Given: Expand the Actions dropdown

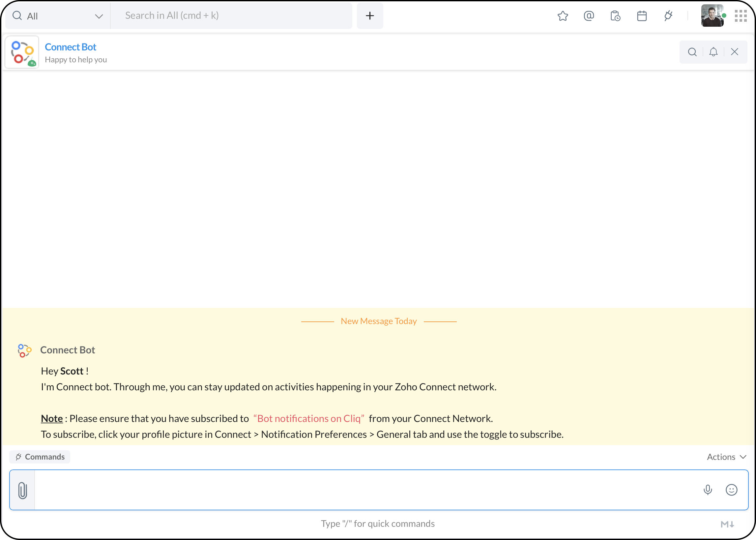Looking at the screenshot, I should [x=726, y=457].
